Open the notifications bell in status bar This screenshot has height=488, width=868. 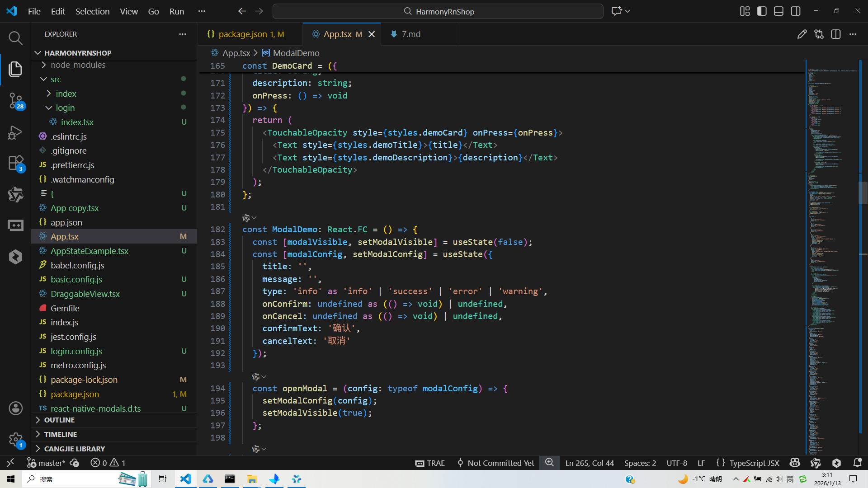pos(857,463)
